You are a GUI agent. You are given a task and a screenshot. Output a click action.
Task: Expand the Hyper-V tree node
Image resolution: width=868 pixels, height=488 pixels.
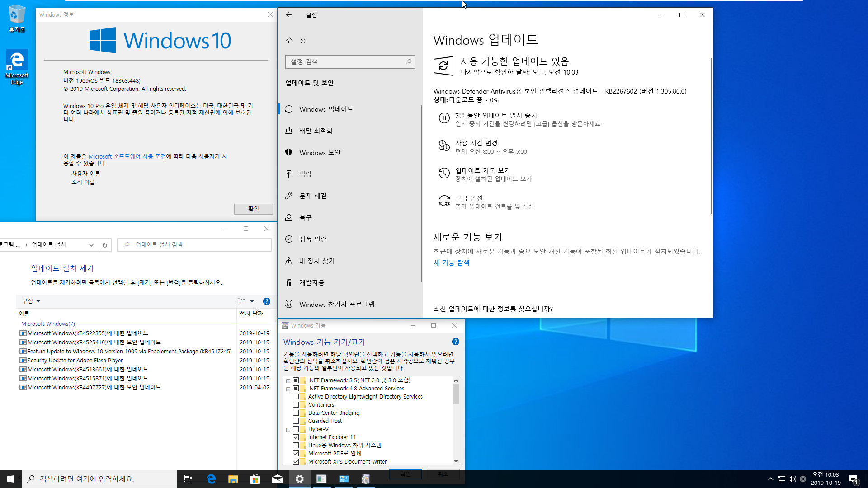288,430
